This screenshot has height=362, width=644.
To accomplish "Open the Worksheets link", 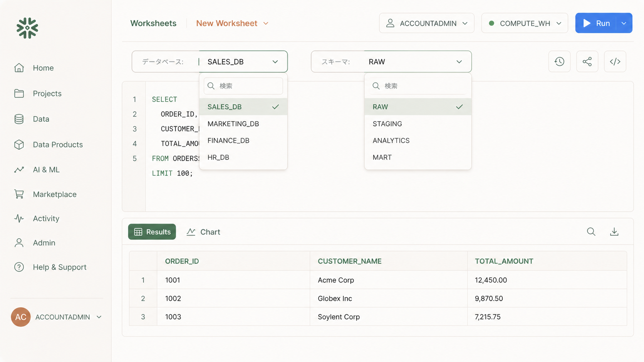I will tap(153, 23).
